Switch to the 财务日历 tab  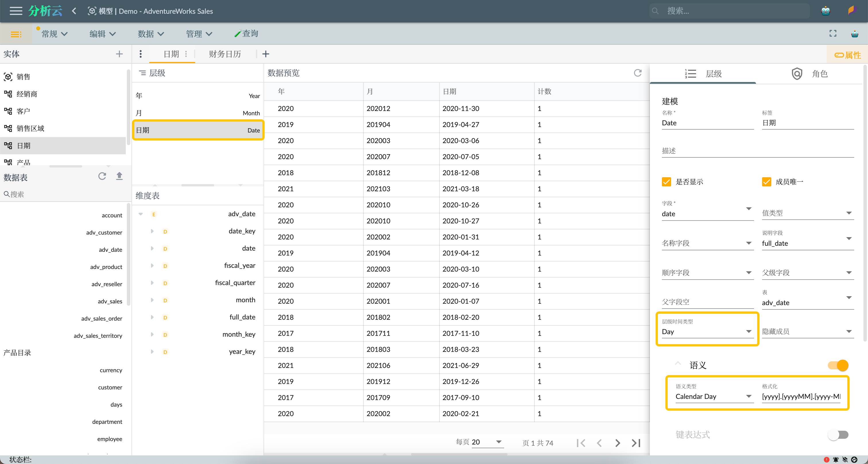[x=225, y=54]
